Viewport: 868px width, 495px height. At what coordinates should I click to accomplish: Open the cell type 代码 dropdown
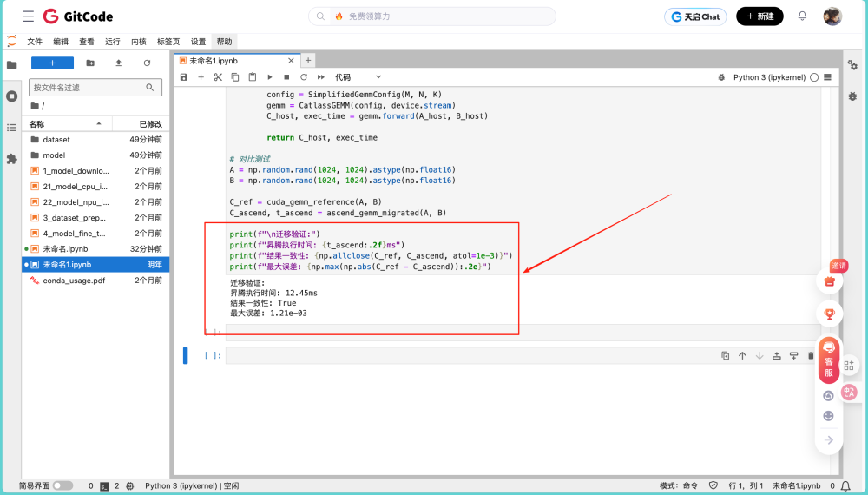358,77
